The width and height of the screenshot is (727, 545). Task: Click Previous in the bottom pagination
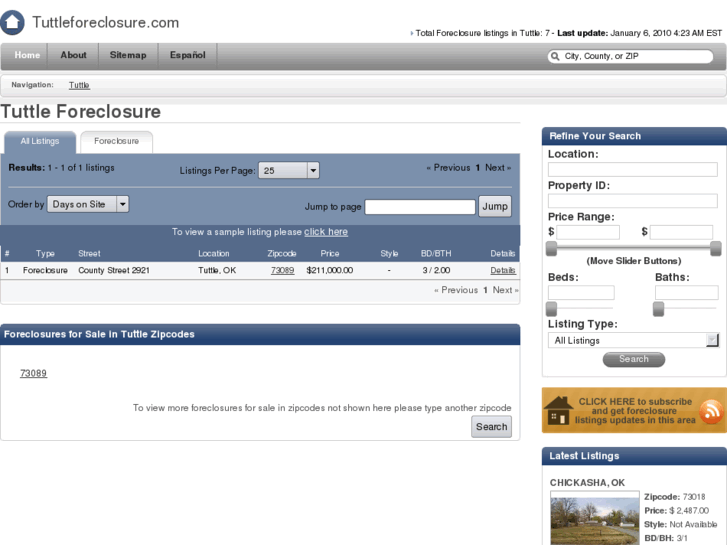click(x=456, y=290)
